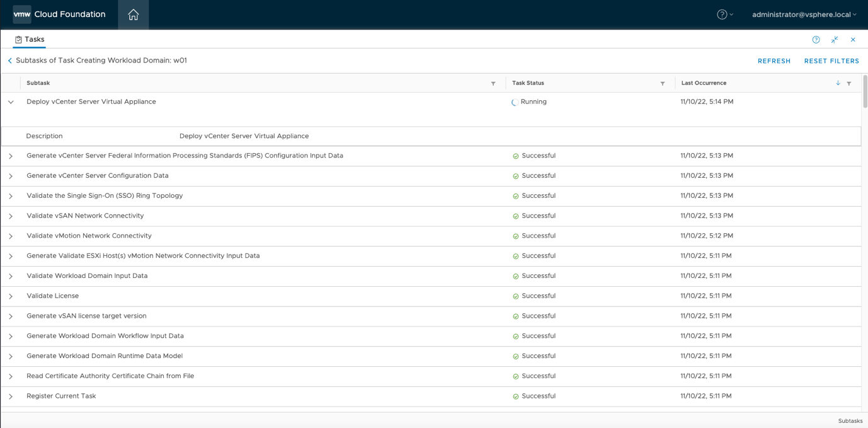Click the 11/10/22, 5:14 PM timestamp
The height and width of the screenshot is (428, 868).
(707, 101)
